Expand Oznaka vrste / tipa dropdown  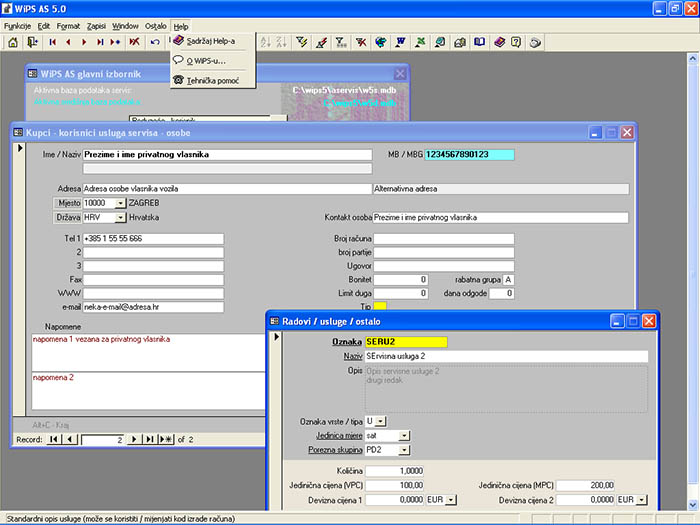[x=380, y=421]
